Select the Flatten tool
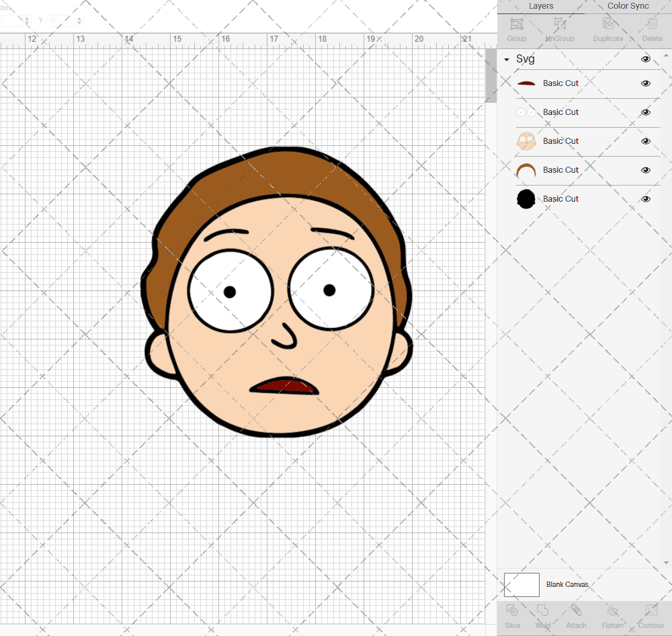Image resolution: width=672 pixels, height=636 pixels. click(x=612, y=610)
